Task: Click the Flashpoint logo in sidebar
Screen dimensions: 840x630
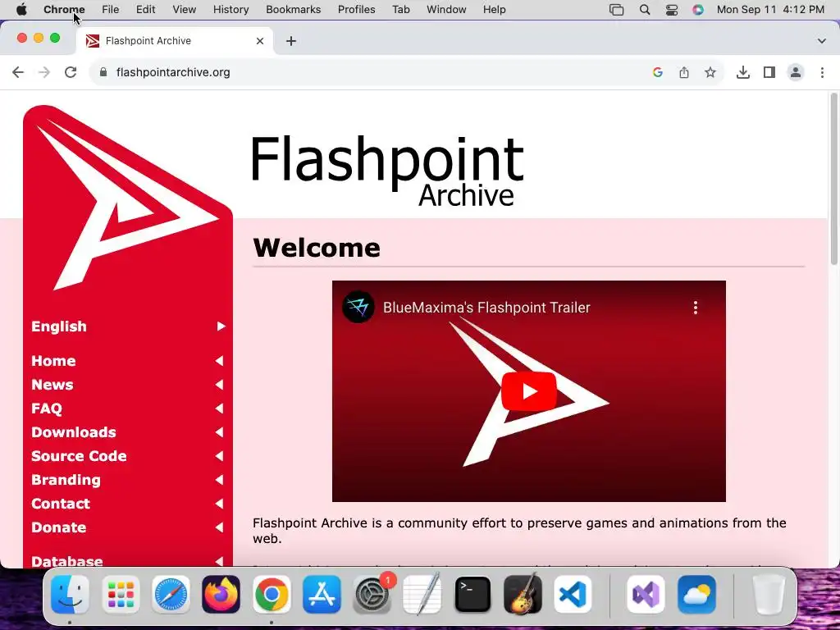Action: [x=127, y=201]
